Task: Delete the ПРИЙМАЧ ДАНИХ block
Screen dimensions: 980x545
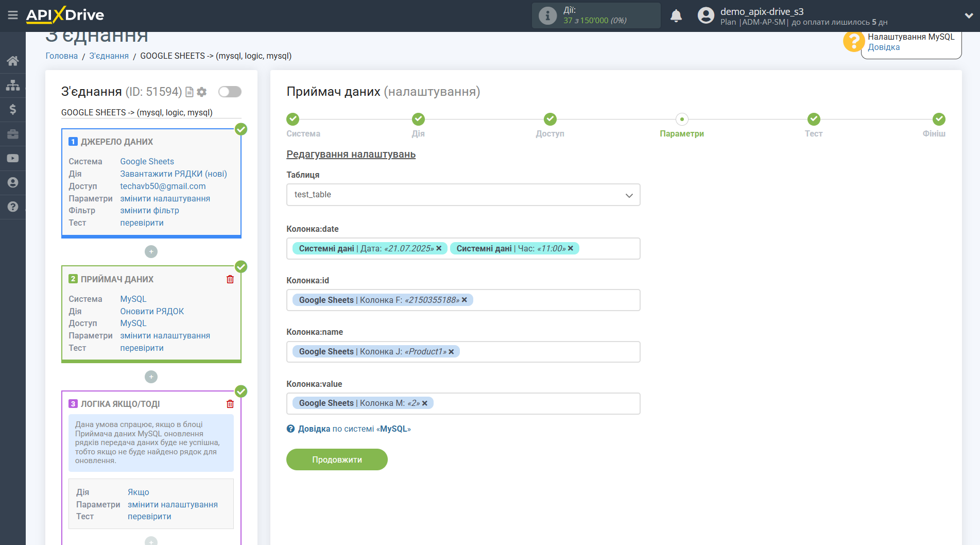Action: (x=230, y=279)
